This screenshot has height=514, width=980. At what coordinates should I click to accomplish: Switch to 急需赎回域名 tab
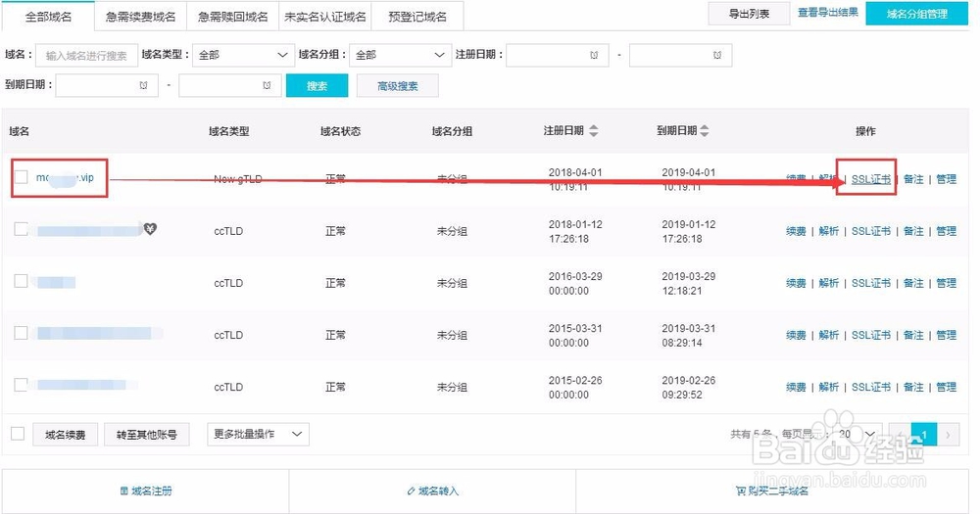coord(232,17)
